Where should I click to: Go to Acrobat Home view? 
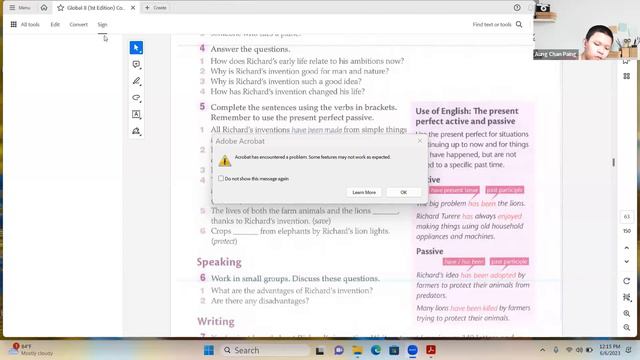point(44,8)
